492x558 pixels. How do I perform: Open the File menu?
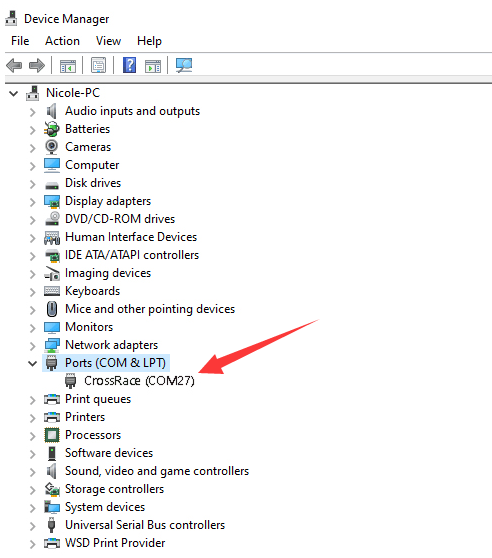point(20,41)
